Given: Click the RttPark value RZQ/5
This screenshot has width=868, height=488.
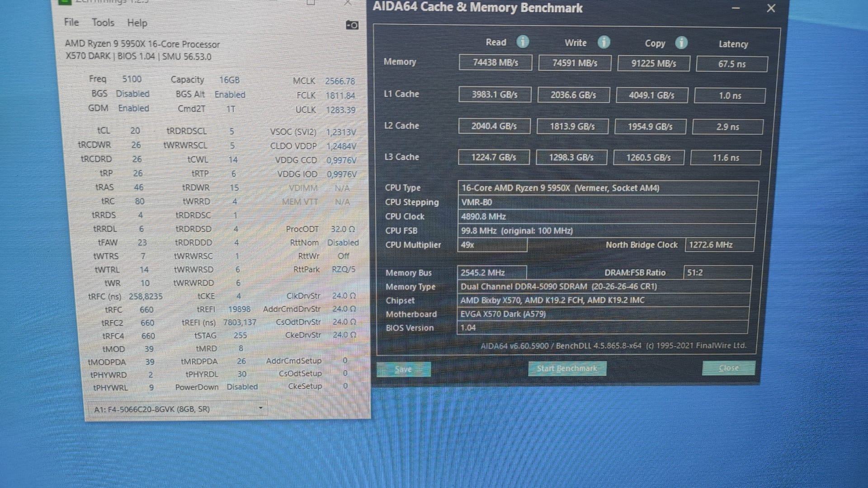Looking at the screenshot, I should coord(344,269).
